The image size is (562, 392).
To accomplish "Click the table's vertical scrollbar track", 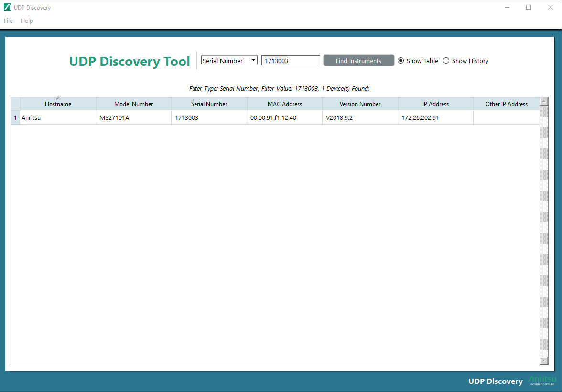I will pos(544,229).
